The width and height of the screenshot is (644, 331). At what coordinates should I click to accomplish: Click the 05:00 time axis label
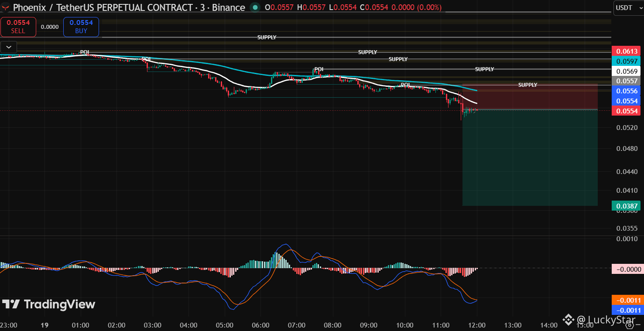coord(225,325)
